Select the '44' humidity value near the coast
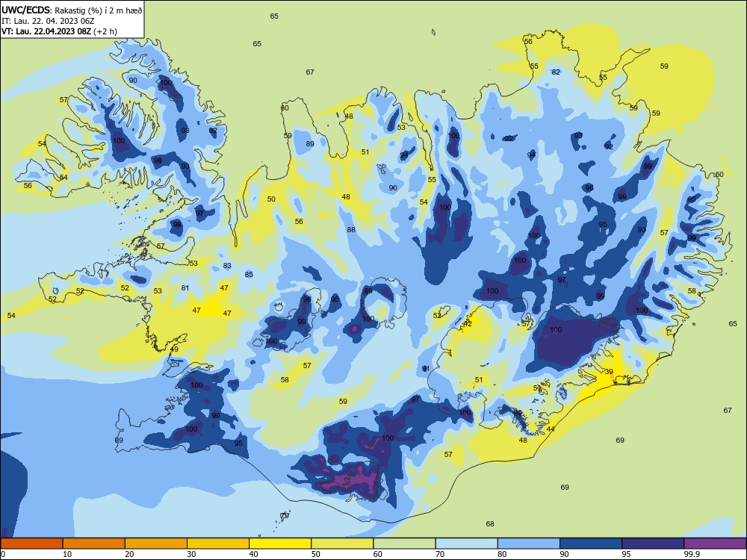747x560 pixels. [x=551, y=429]
